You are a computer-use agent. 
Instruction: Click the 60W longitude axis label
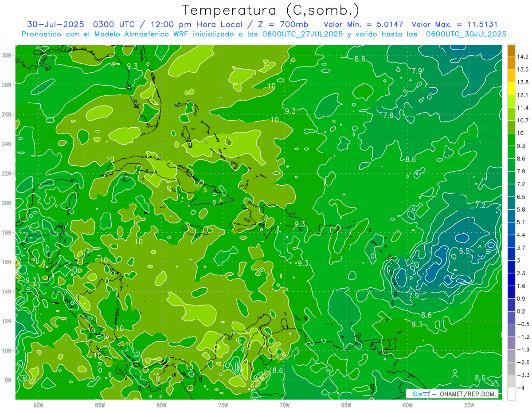click(x=408, y=405)
